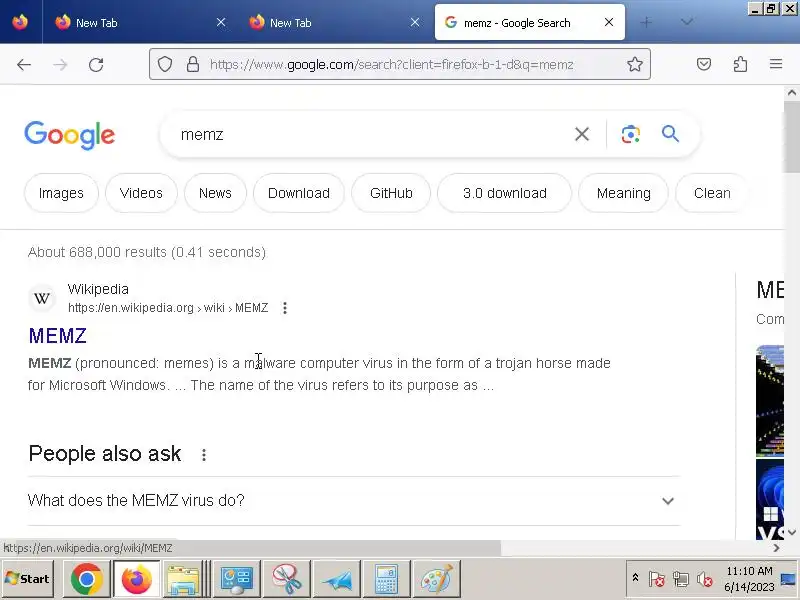Viewport: 800px width, 600px height.
Task: Click into the memz search field
Action: [x=372, y=134]
